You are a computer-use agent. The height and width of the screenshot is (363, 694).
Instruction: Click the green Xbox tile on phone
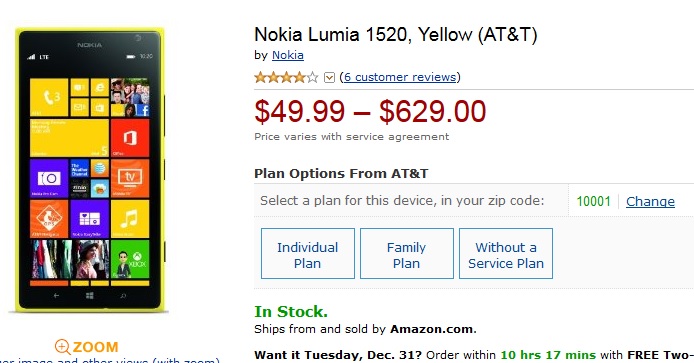click(x=130, y=259)
